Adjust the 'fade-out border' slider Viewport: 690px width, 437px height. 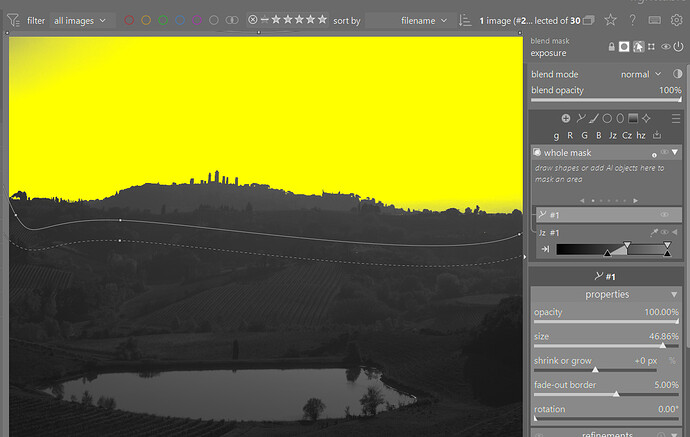click(606, 394)
